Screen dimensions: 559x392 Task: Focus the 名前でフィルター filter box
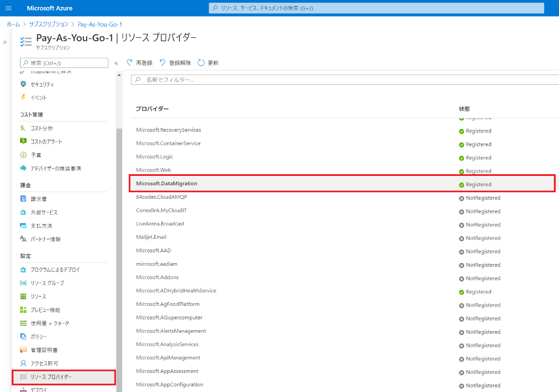click(345, 80)
